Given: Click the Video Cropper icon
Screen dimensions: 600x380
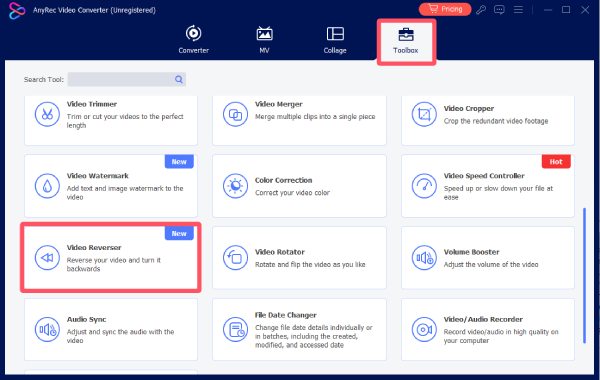Looking at the screenshot, I should (424, 114).
